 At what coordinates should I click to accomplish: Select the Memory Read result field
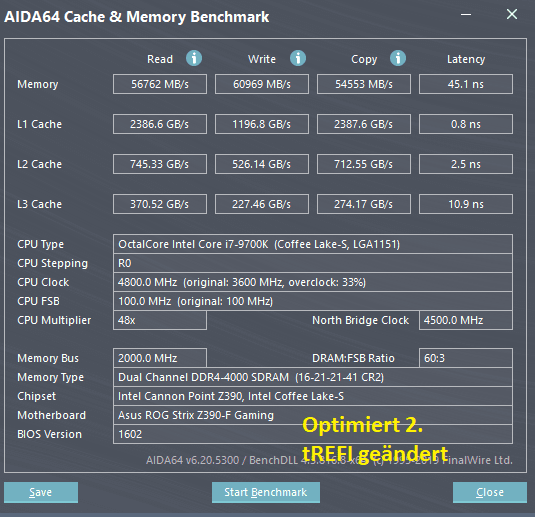[160, 84]
